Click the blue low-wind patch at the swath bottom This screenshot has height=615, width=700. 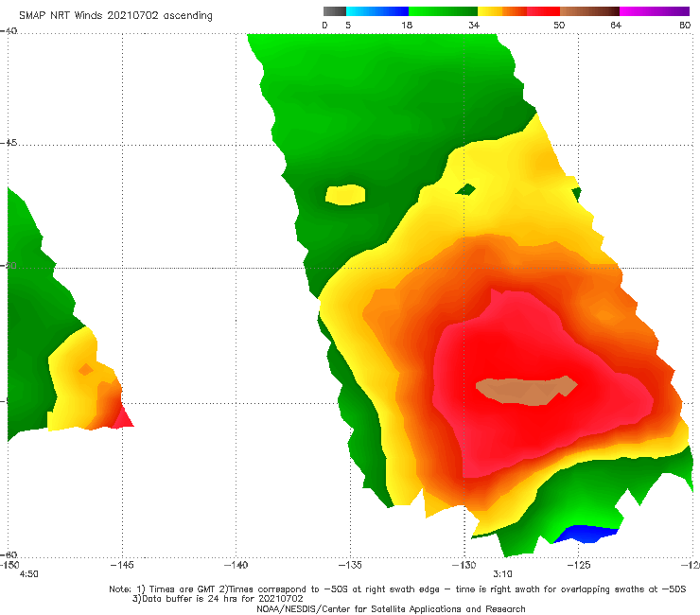[x=587, y=535]
